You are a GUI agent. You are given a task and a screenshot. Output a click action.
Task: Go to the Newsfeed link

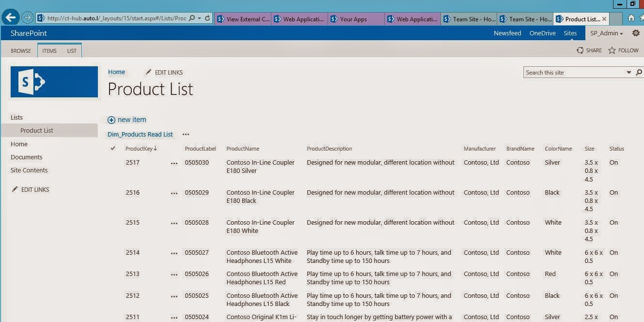[507, 33]
